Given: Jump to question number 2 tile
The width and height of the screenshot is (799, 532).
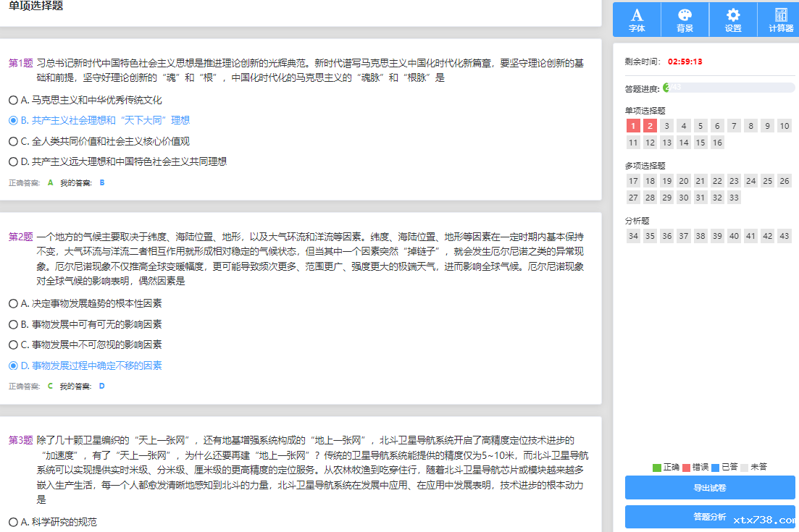Looking at the screenshot, I should point(650,126).
